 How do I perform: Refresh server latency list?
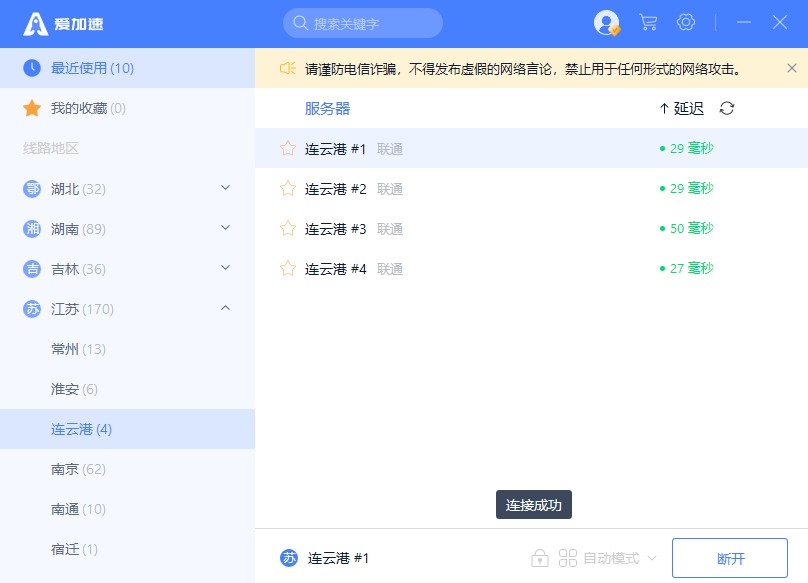[x=727, y=108]
